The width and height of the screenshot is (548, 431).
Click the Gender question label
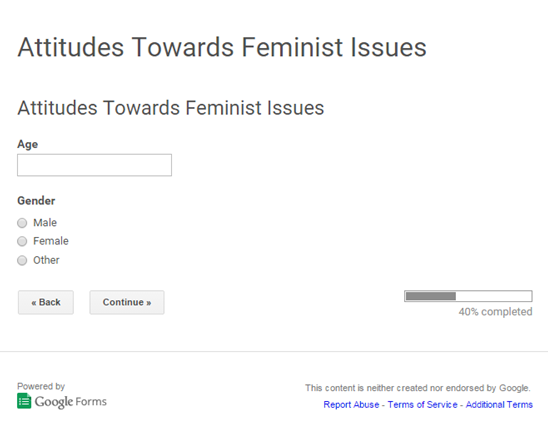point(36,201)
